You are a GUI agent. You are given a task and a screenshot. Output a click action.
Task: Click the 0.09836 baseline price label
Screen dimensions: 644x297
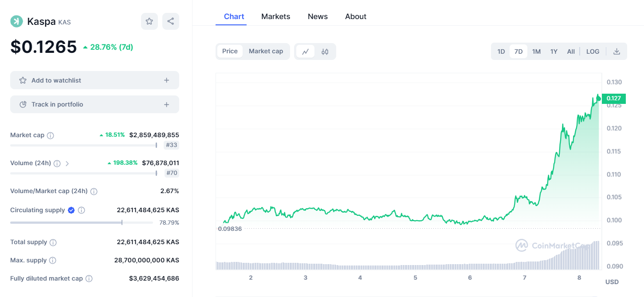click(230, 229)
